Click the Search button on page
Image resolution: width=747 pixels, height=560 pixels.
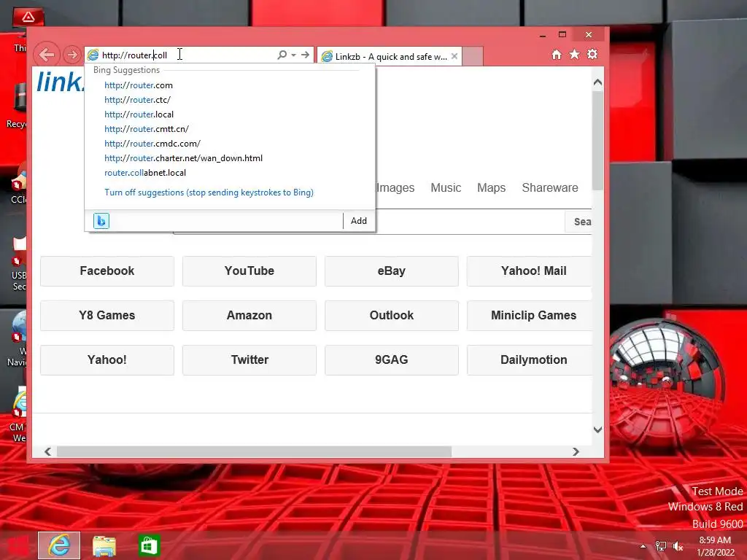(x=578, y=222)
